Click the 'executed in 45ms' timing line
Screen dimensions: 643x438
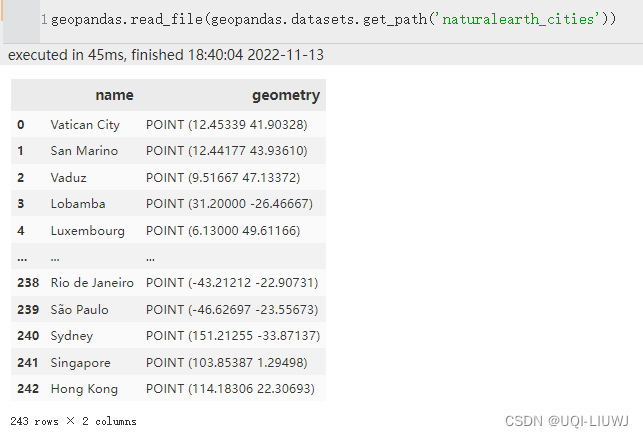click(x=166, y=55)
